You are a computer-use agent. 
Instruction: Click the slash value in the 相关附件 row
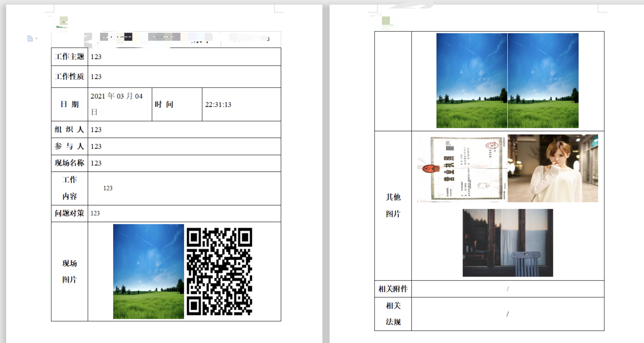[x=507, y=289]
